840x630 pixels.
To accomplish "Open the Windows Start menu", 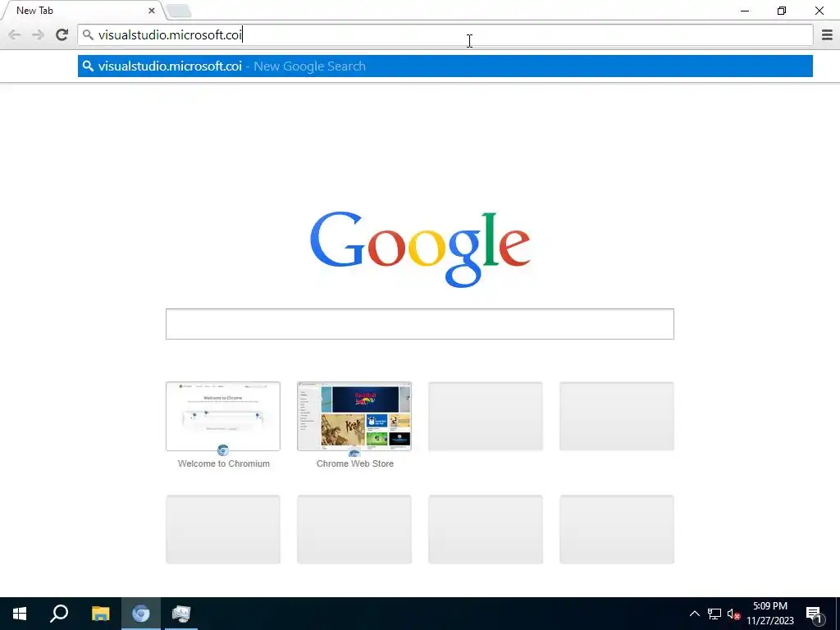I will 20,614.
